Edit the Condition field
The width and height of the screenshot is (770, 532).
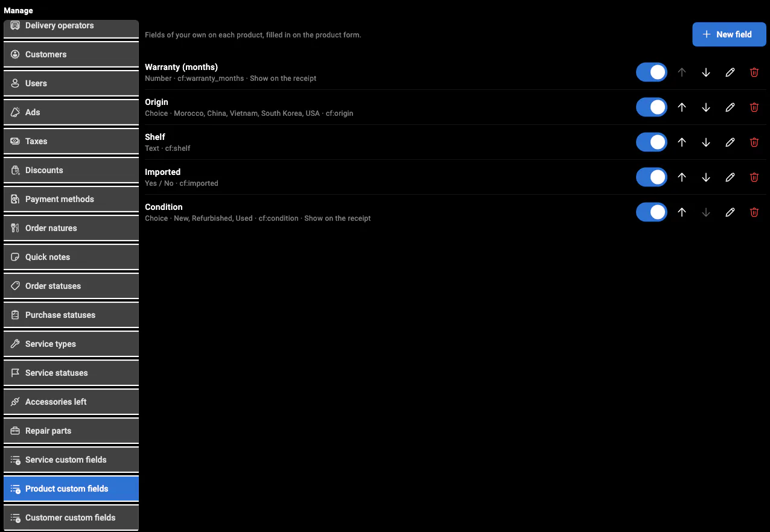coord(730,212)
